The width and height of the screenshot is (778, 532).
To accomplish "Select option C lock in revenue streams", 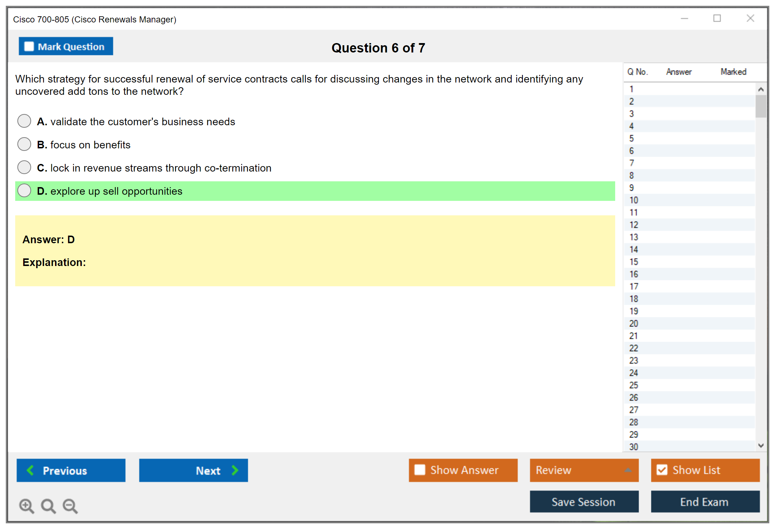I will pyautogui.click(x=24, y=167).
